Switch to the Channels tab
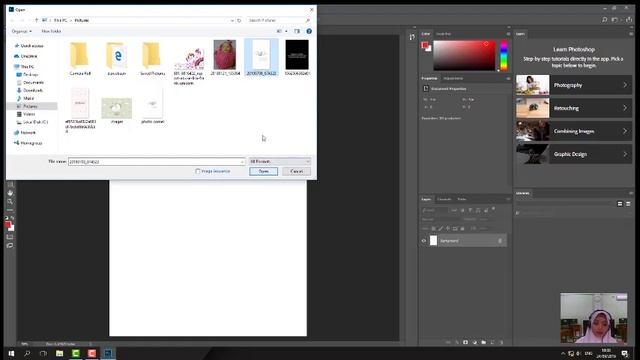The width and height of the screenshot is (640, 360). coord(444,199)
